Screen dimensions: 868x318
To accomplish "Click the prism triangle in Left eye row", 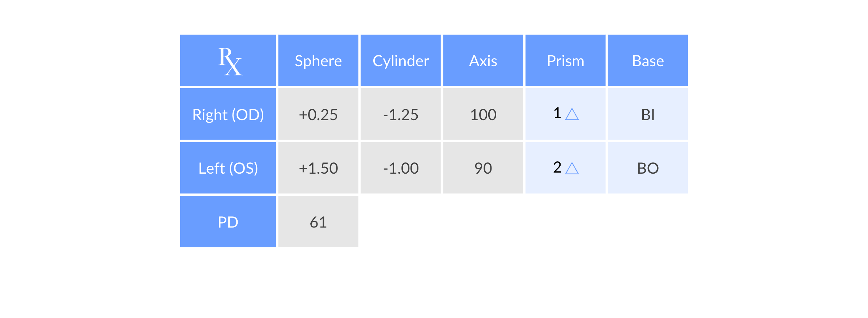I will [572, 168].
